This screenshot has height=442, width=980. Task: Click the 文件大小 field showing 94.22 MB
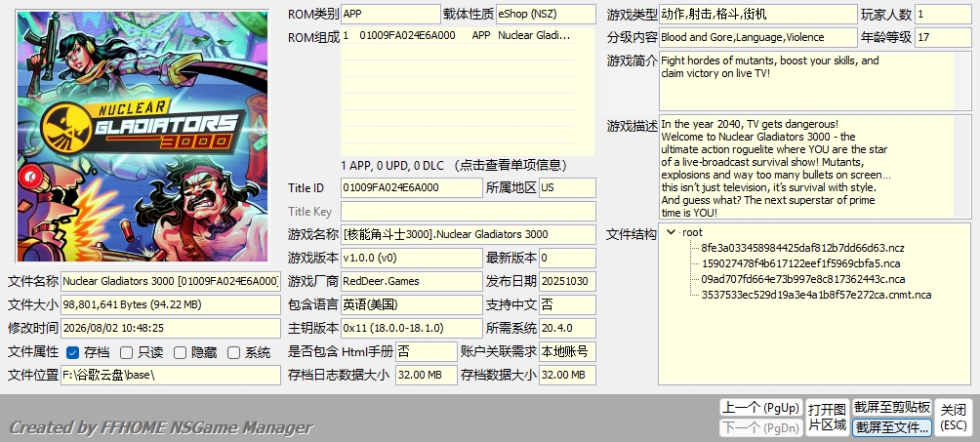point(171,304)
